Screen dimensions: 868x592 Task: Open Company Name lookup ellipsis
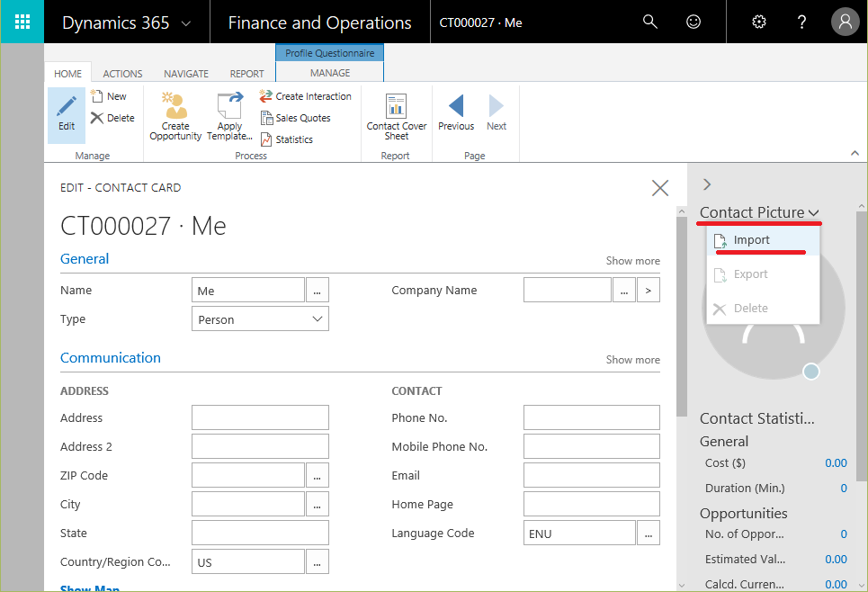pyautogui.click(x=624, y=291)
